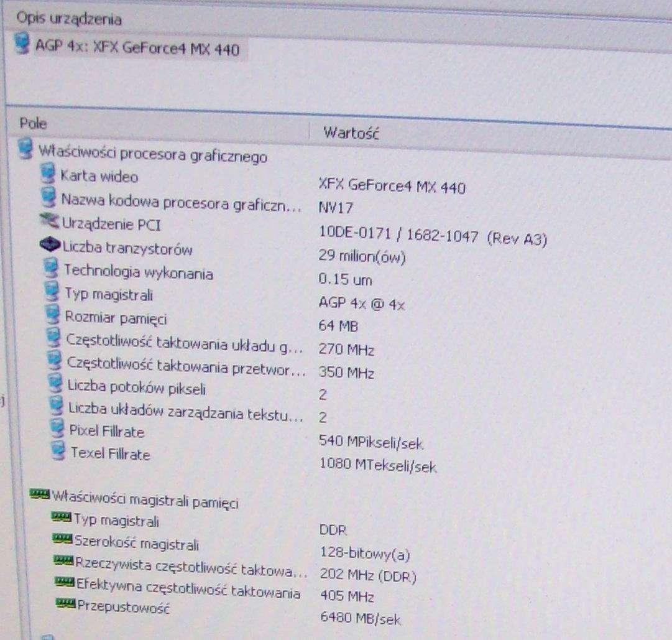
Task: Click the DDR value
Action: pos(333,530)
